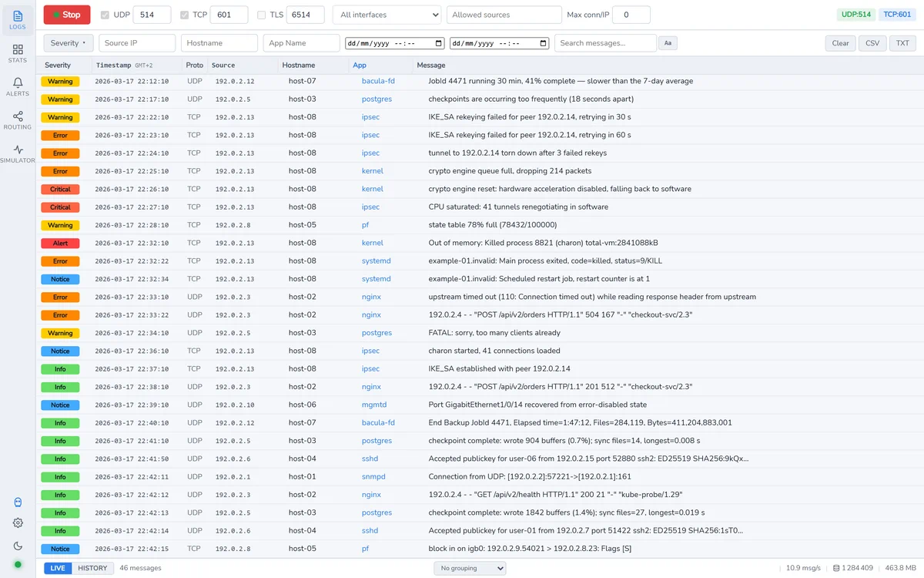The width and height of the screenshot is (924, 578).
Task: Click '46 messages' count in status bar
Action: tap(140, 568)
